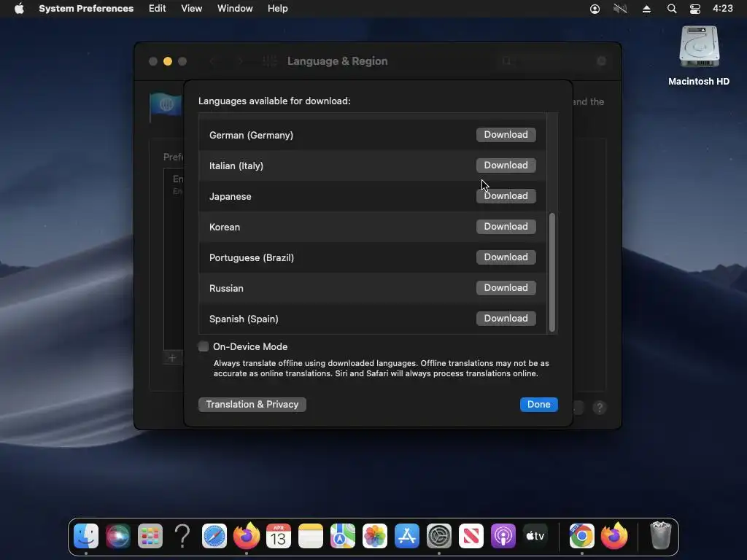Open Spotlight search in menu bar
This screenshot has width=747, height=560.
[x=672, y=9]
